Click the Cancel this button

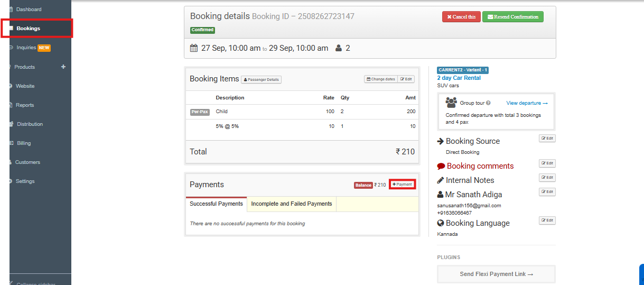pyautogui.click(x=461, y=17)
